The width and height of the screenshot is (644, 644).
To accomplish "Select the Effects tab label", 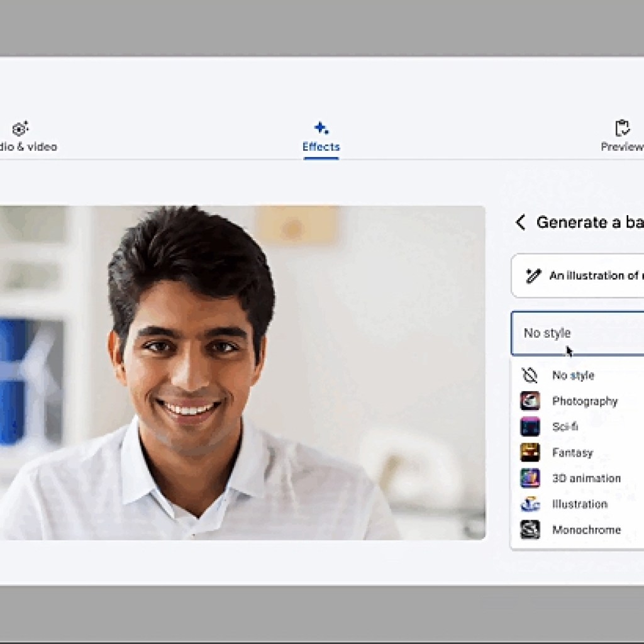I will pos(321,147).
